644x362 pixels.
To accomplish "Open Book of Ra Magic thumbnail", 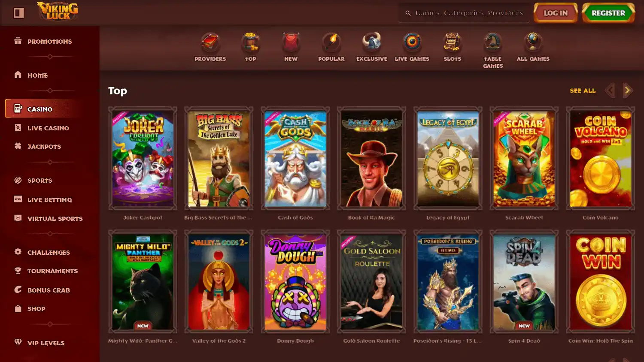I will (x=371, y=158).
